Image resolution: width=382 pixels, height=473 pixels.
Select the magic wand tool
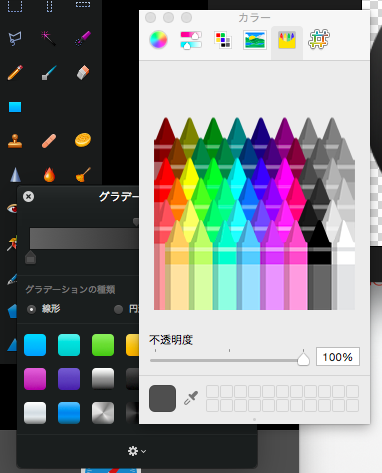coord(49,38)
